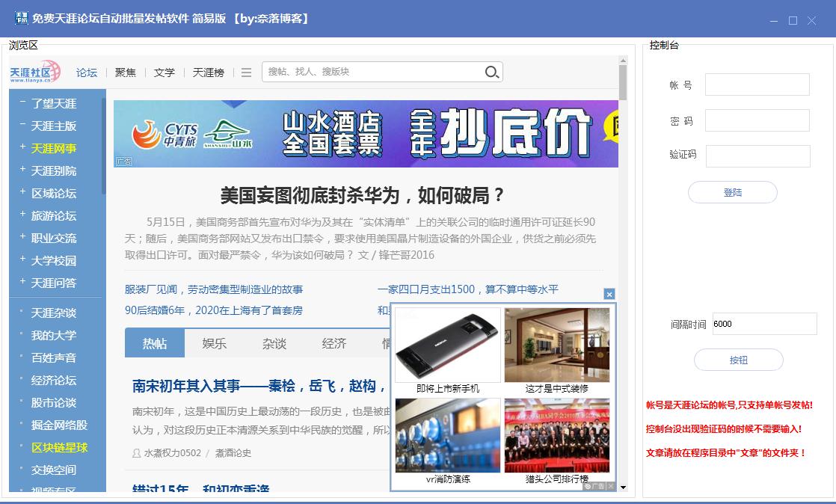Open the 聚焦 navigation item
836x504 pixels.
126,73
